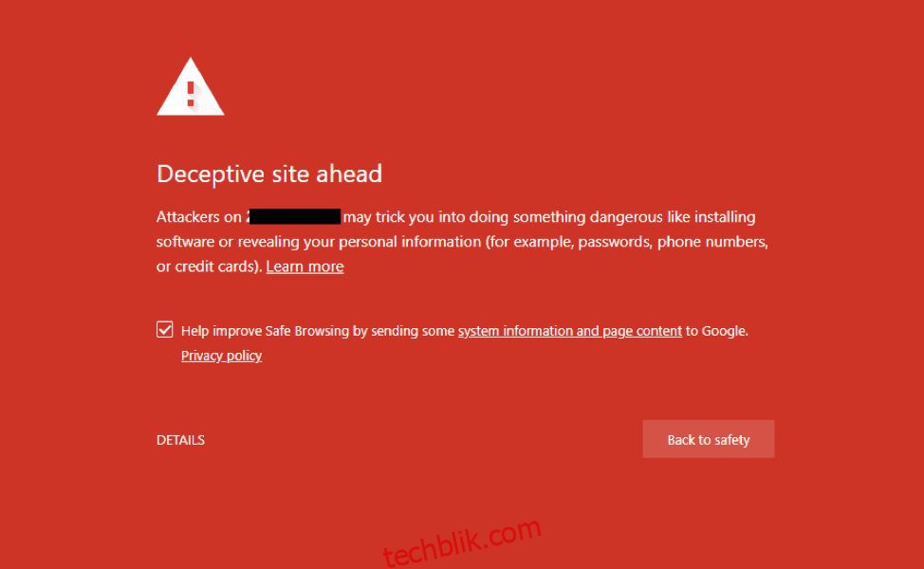Open the Learn more link
Image resolution: width=924 pixels, height=569 pixels.
305,266
